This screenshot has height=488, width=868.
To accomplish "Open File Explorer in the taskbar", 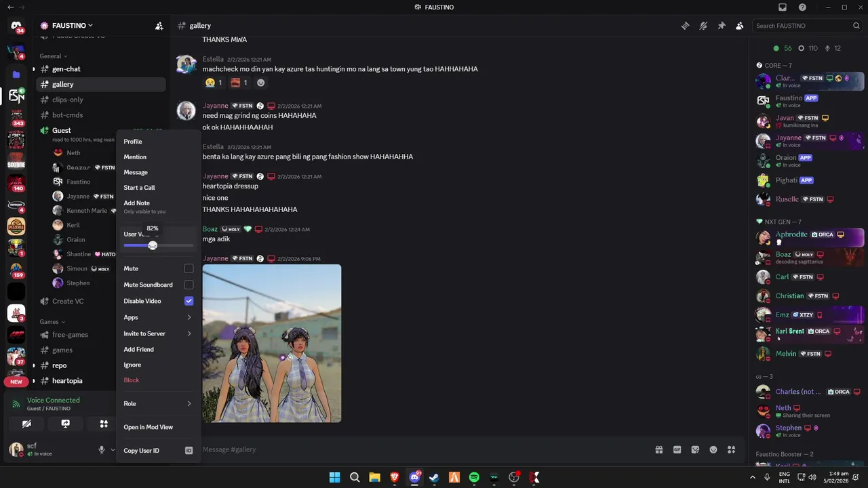I will pos(374,477).
